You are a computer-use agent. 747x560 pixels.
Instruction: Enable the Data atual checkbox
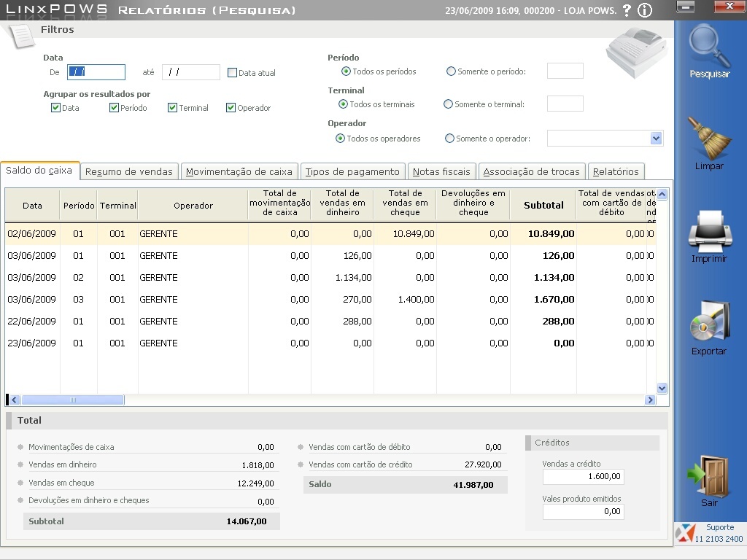pyautogui.click(x=233, y=73)
